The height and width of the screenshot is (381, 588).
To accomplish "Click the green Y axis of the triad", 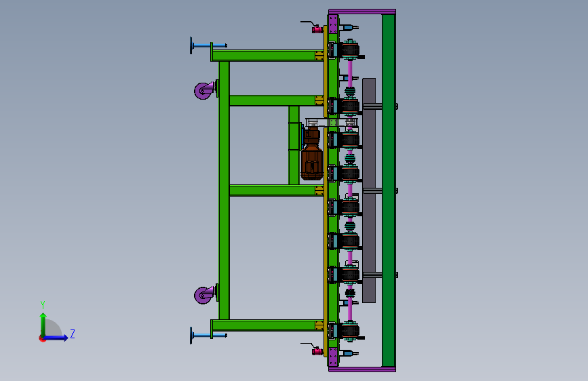I will (x=43, y=325).
